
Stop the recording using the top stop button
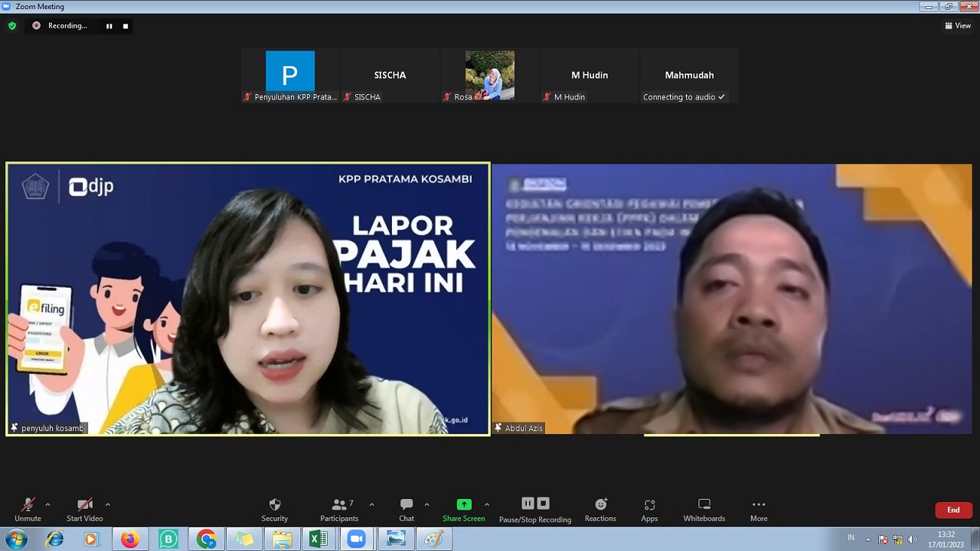click(x=126, y=26)
